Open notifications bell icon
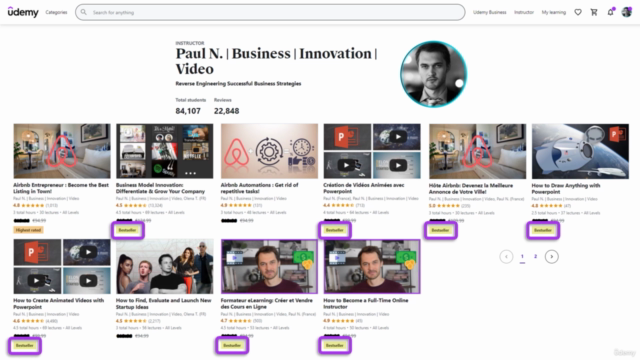Viewport: 640px width, 360px height. [x=610, y=12]
